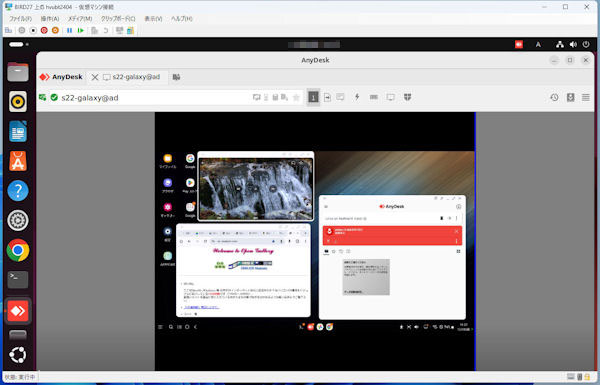The width and height of the screenshot is (600, 385).
Task: Click search icon in remote DeX taskbar
Action: point(171,327)
